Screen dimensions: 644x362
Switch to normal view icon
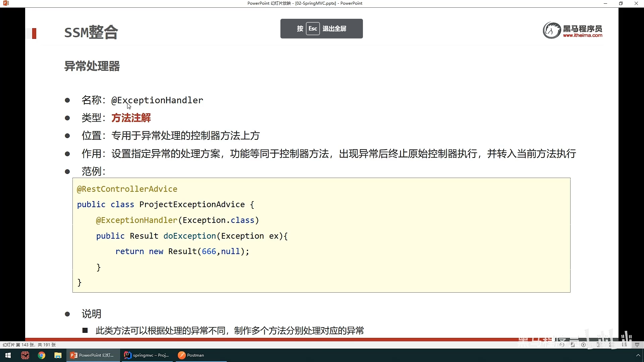[599, 345]
